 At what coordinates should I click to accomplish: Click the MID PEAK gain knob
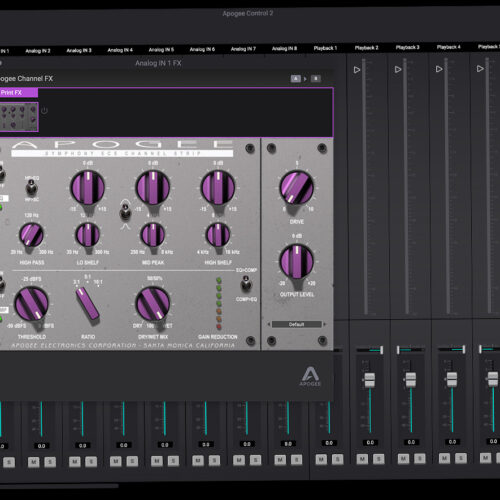pyautogui.click(x=153, y=188)
